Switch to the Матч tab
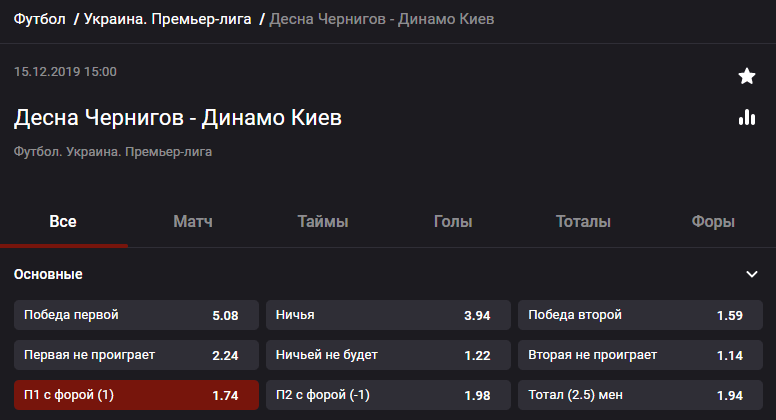 click(193, 221)
